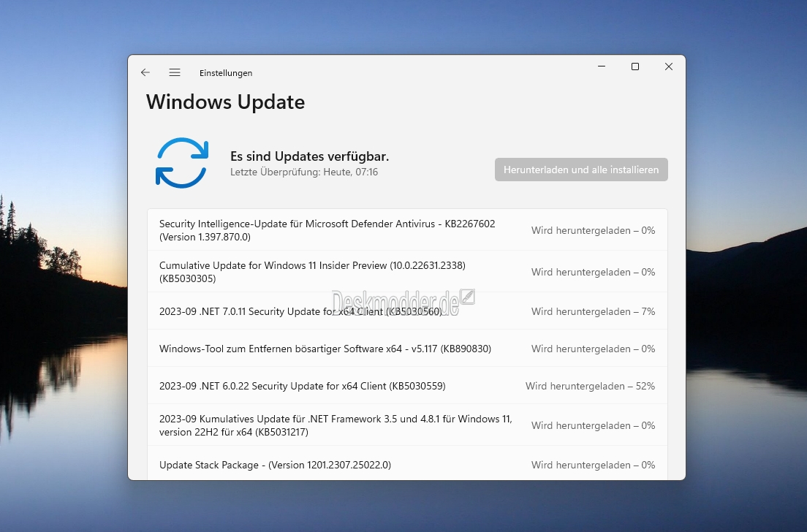Click 'Letzte Überprüfung: Heute, 07:16' text

[x=303, y=172]
